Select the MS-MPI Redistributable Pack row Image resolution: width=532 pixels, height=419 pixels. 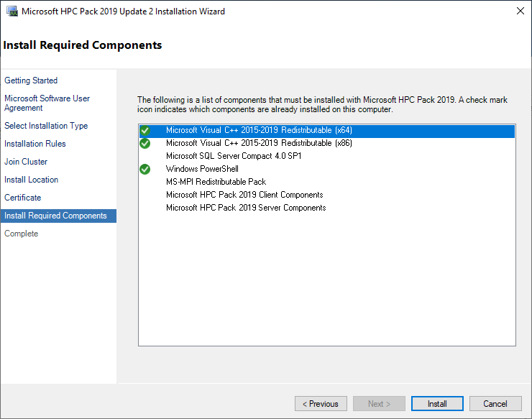[x=327, y=182]
